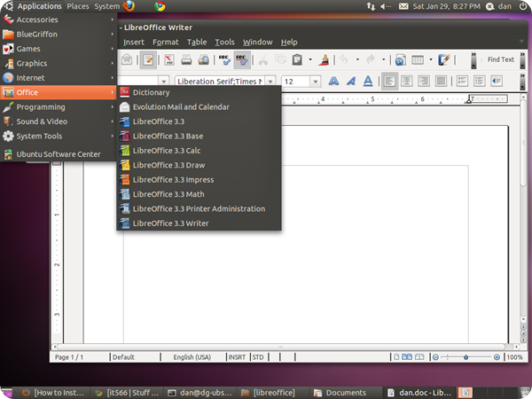Open the Table menu
This screenshot has height=399, width=532.
(x=197, y=42)
